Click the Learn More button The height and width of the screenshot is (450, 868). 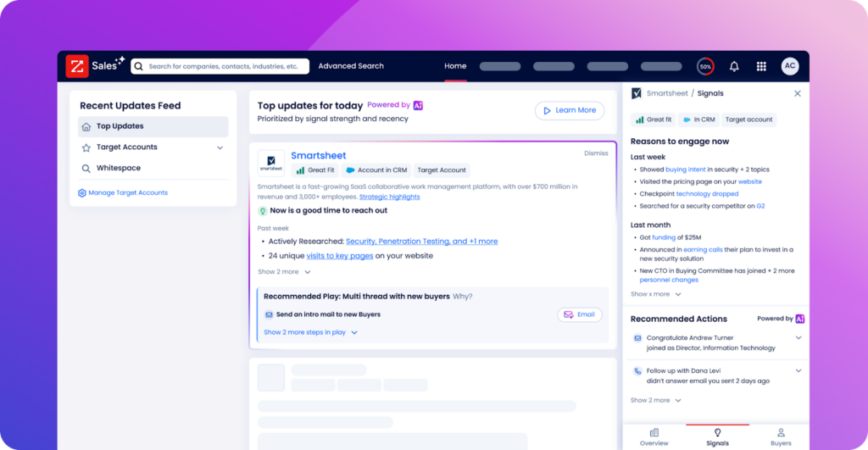coord(570,110)
